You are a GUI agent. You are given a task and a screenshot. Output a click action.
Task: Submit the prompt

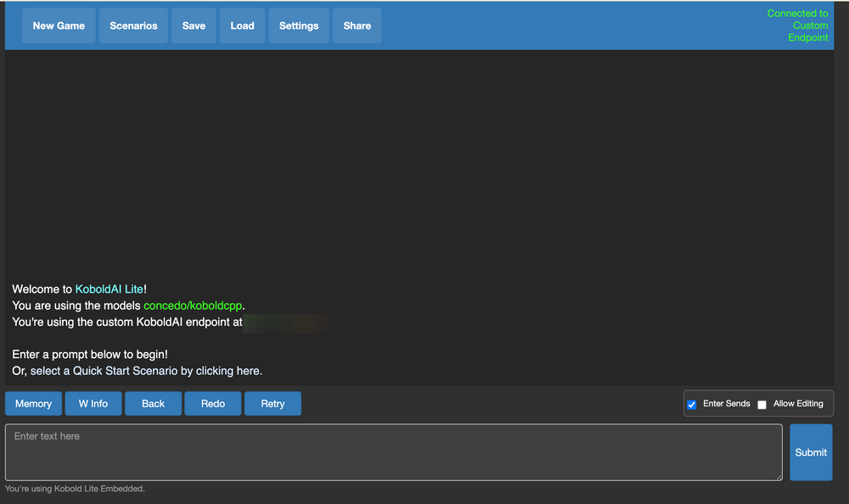(x=810, y=452)
